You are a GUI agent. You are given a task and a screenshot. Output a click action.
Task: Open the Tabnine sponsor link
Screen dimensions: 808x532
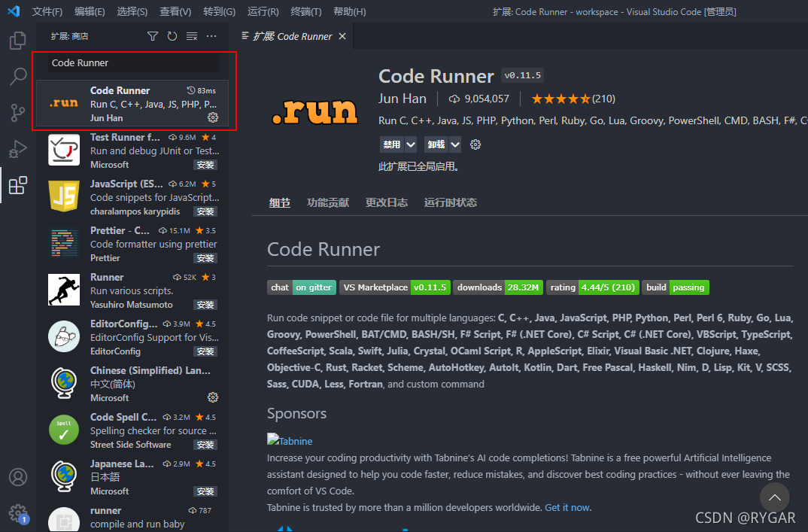[x=290, y=441]
